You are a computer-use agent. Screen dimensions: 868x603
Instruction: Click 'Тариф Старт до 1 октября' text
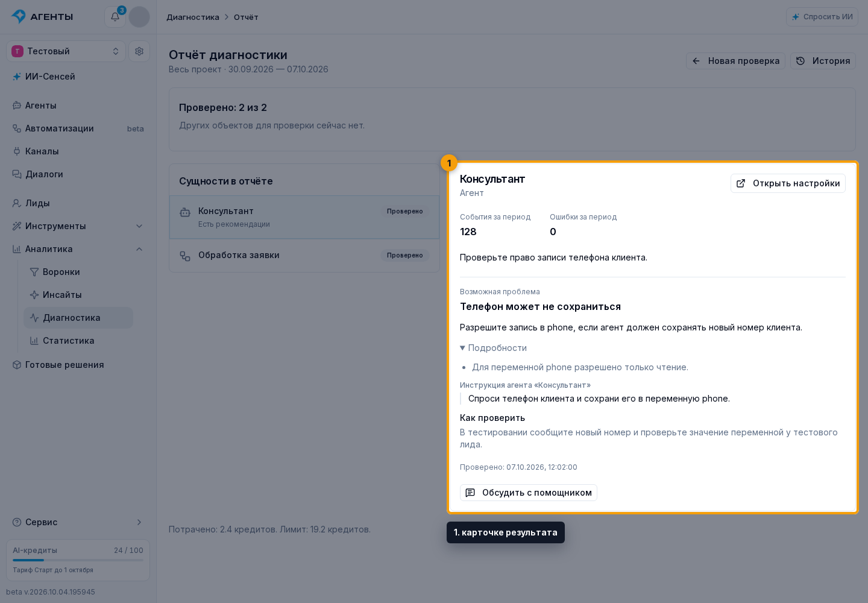(53, 570)
